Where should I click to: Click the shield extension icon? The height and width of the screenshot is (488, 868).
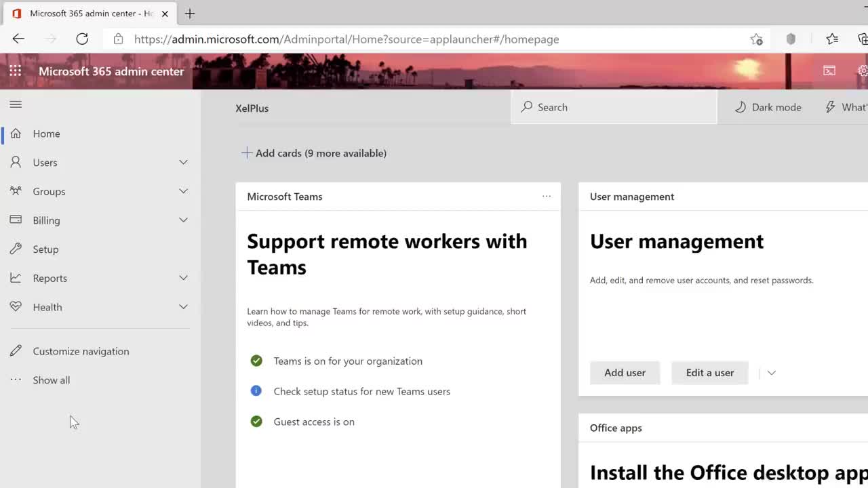pyautogui.click(x=791, y=39)
